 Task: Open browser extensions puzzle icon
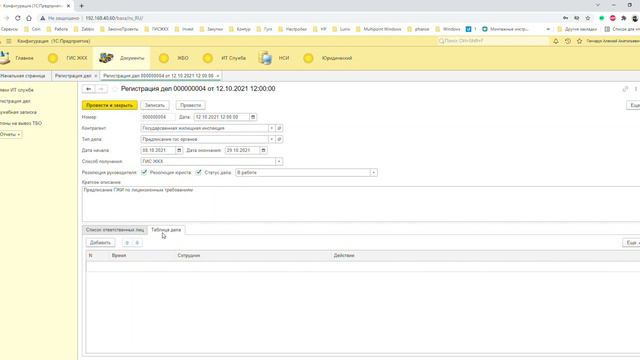point(624,18)
